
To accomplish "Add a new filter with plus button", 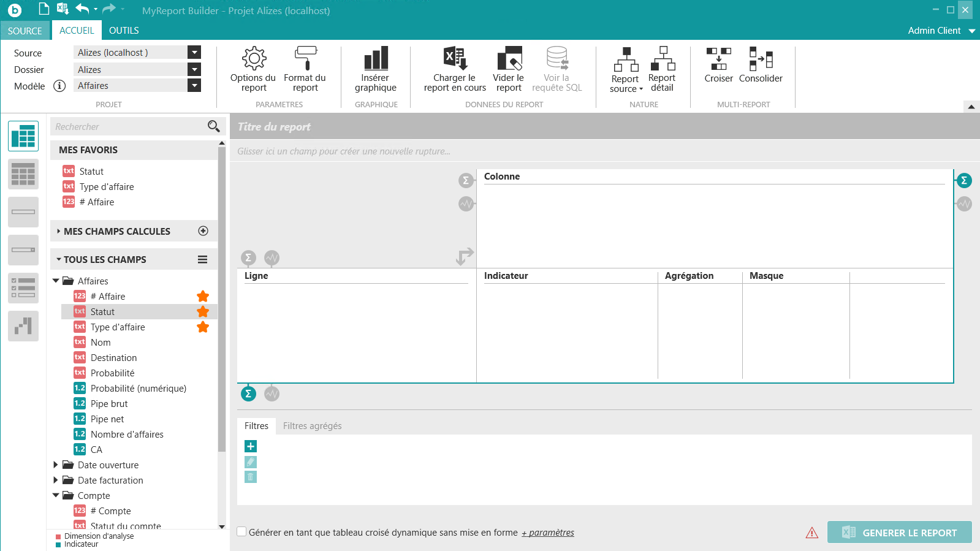I will 251,446.
